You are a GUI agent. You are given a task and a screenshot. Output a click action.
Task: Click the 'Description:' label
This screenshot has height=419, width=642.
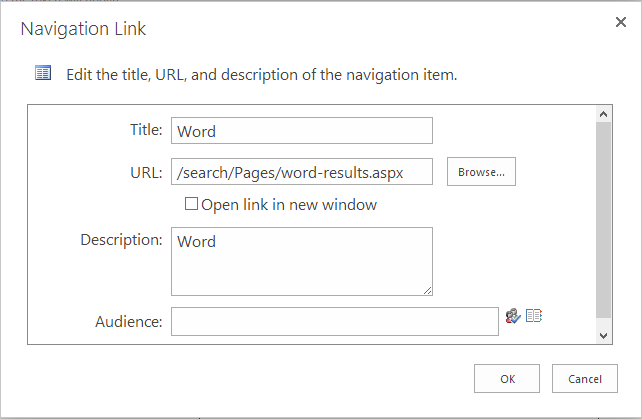coord(122,240)
